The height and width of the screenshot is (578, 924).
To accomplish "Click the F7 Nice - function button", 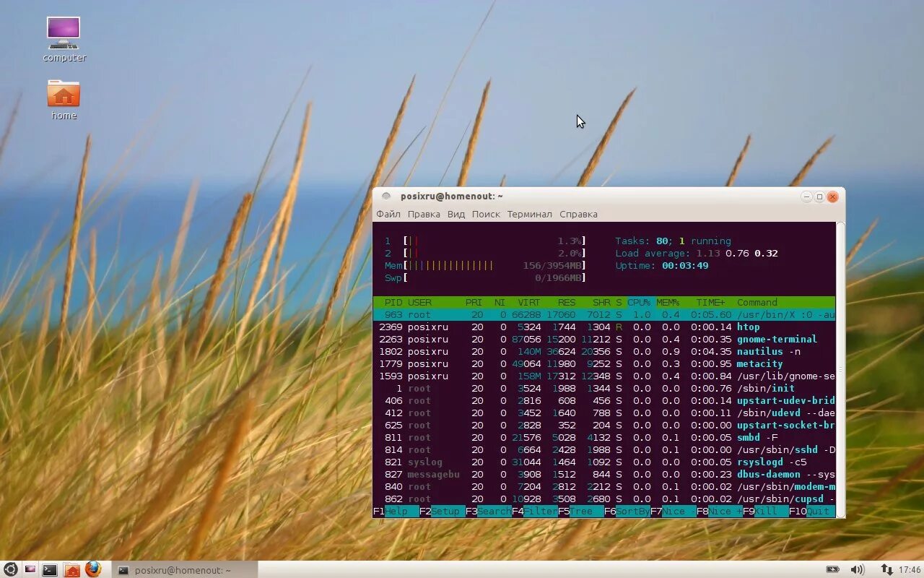I will (673, 512).
